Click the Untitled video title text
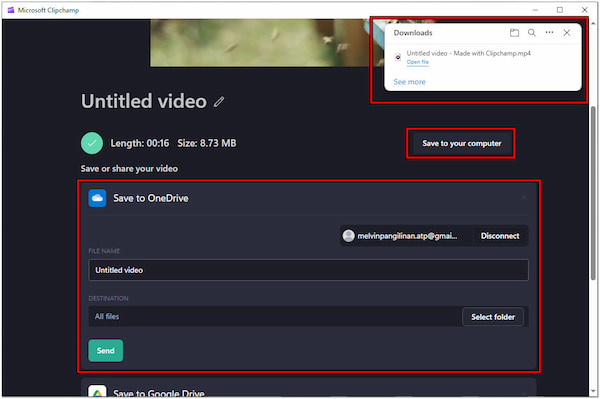Screen dimensions: 600x399 point(144,101)
